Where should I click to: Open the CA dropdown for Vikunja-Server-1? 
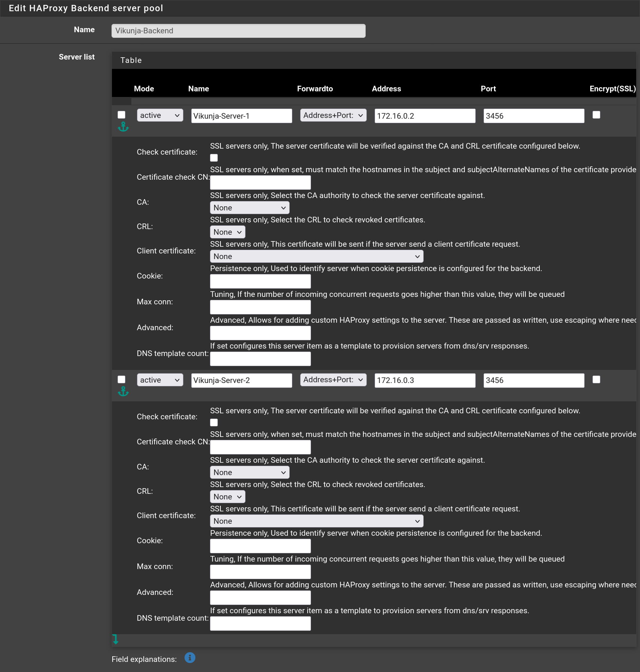pos(250,208)
